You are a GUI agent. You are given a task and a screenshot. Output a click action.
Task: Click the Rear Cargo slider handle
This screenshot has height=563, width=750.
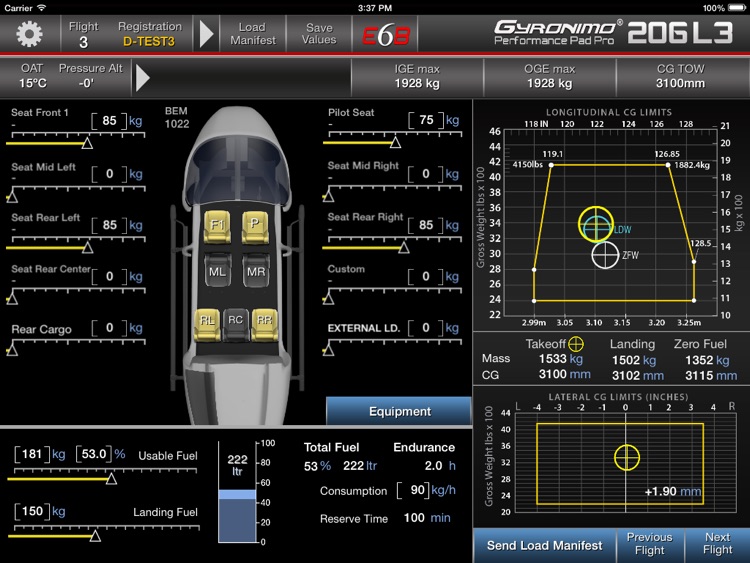(x=12, y=351)
